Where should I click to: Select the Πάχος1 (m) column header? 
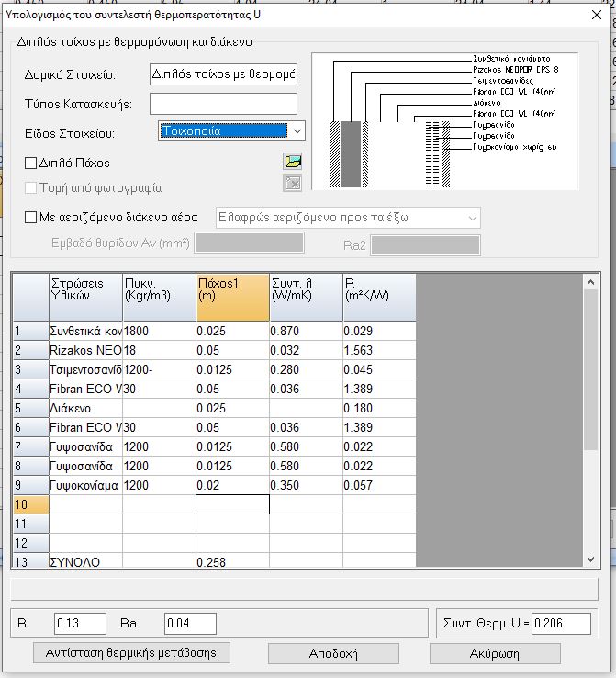(x=232, y=297)
